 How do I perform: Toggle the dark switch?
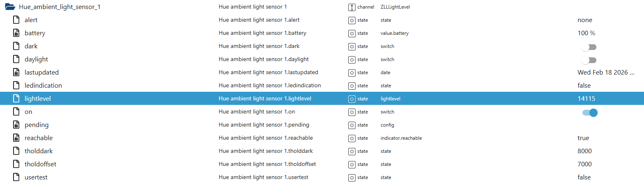[x=589, y=47]
